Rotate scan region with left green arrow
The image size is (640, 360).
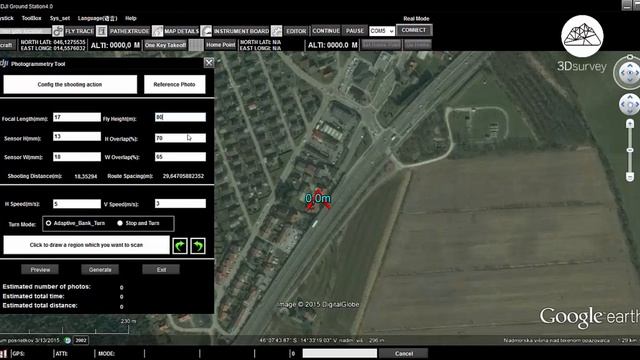coord(180,246)
